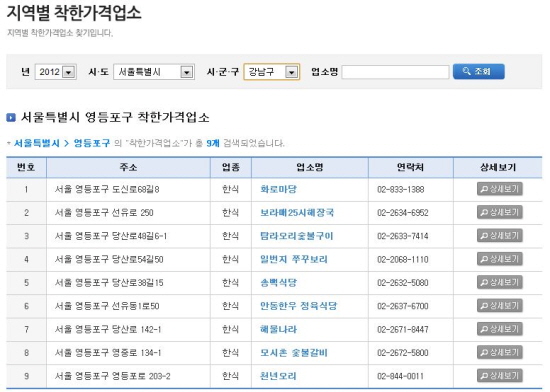Click 상세보기 button for 천년오리 row
The width and height of the screenshot is (550, 392).
(500, 376)
